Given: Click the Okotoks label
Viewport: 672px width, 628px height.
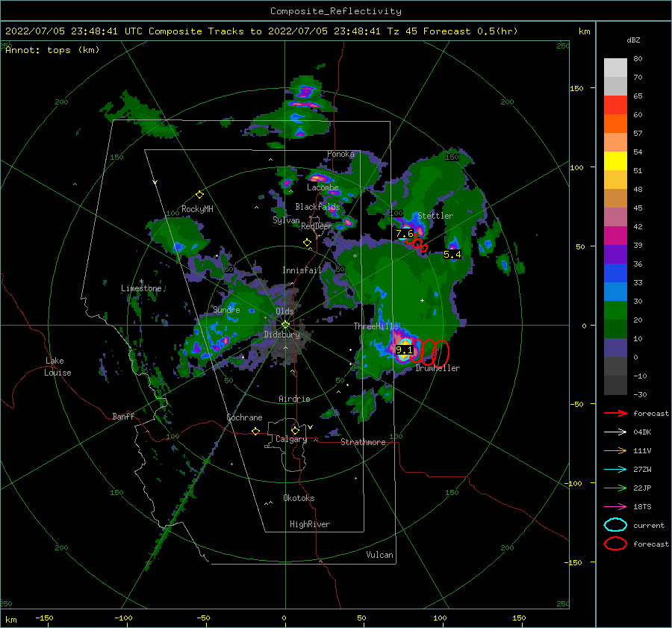Looking at the screenshot, I should pos(299,498).
